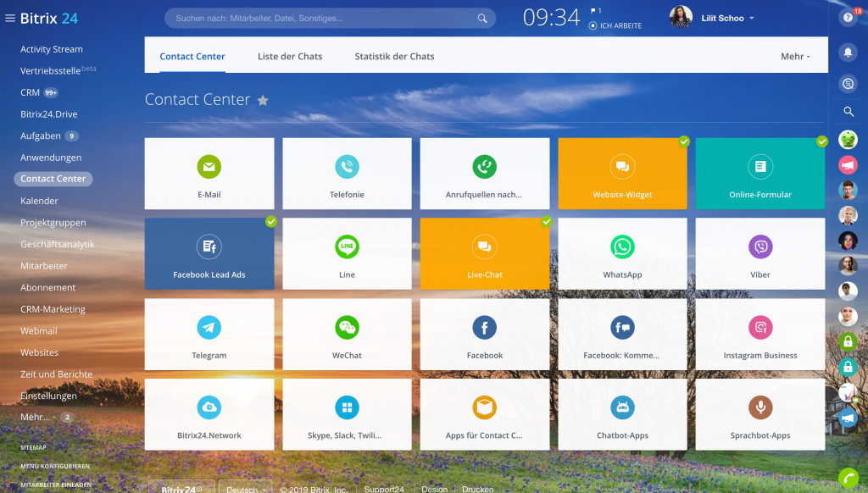Open Websites in the sidebar

point(39,352)
